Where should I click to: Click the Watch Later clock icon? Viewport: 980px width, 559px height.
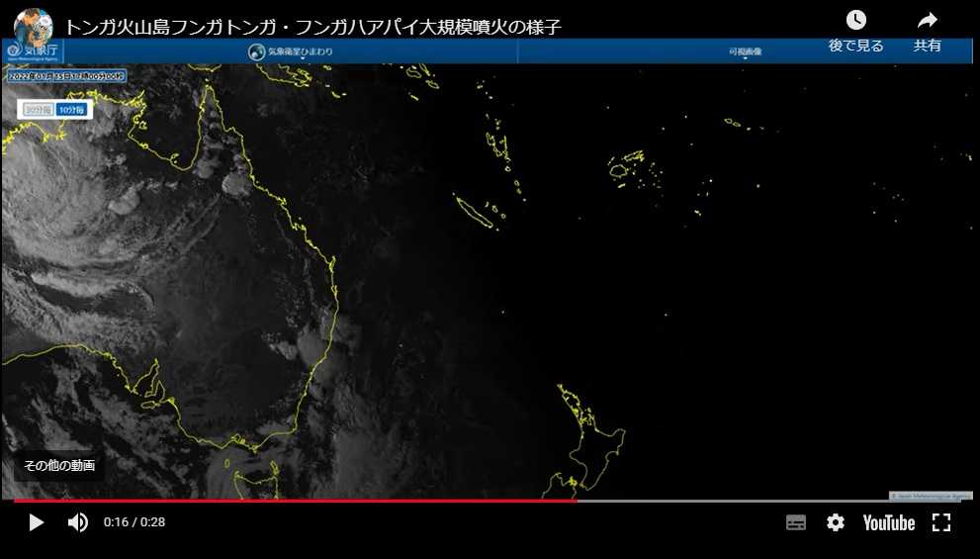(x=855, y=20)
